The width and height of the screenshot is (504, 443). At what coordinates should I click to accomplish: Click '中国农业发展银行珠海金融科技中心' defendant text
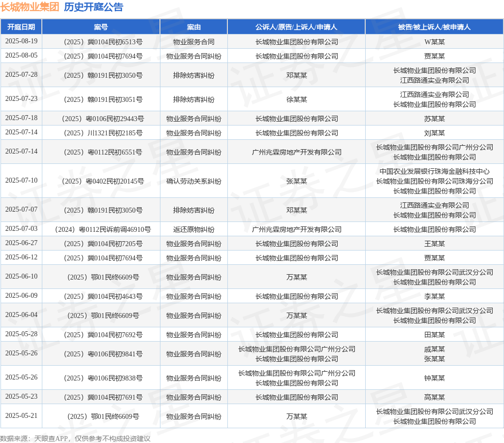pyautogui.click(x=435, y=171)
